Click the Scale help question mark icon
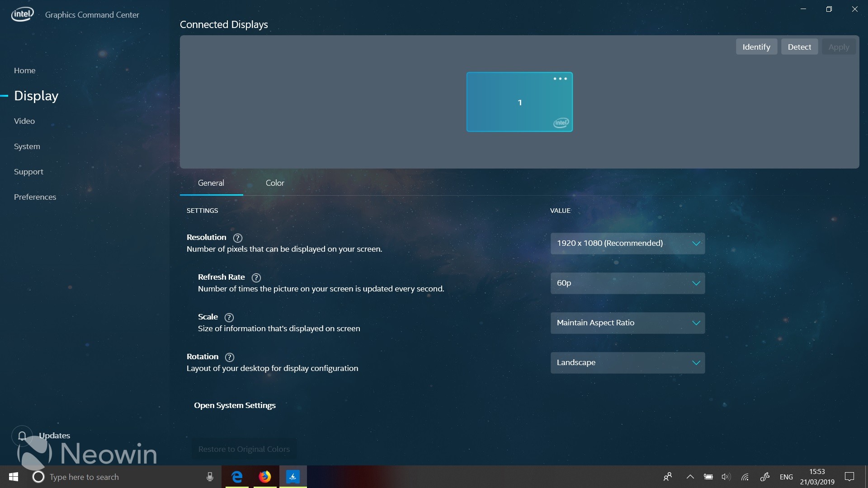Viewport: 868px width, 488px height. click(229, 317)
